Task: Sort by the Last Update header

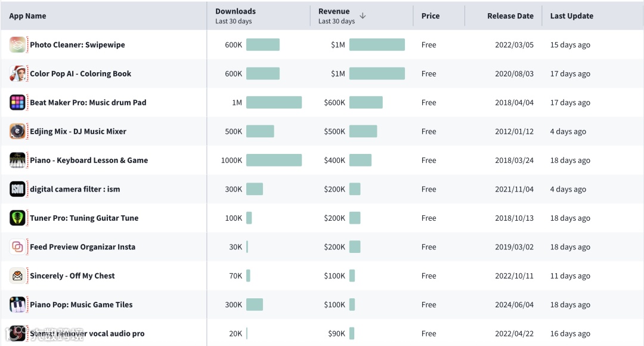Action: (571, 16)
